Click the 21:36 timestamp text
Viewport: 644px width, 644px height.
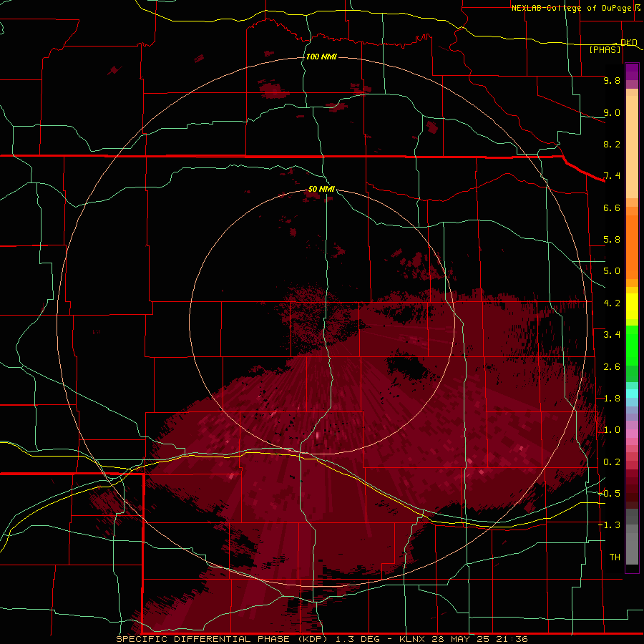pyautogui.click(x=512, y=639)
